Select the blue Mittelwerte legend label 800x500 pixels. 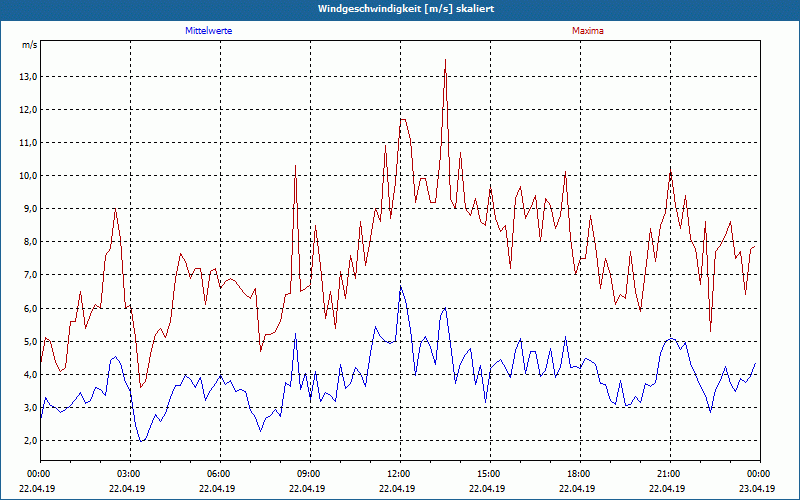coord(208,31)
